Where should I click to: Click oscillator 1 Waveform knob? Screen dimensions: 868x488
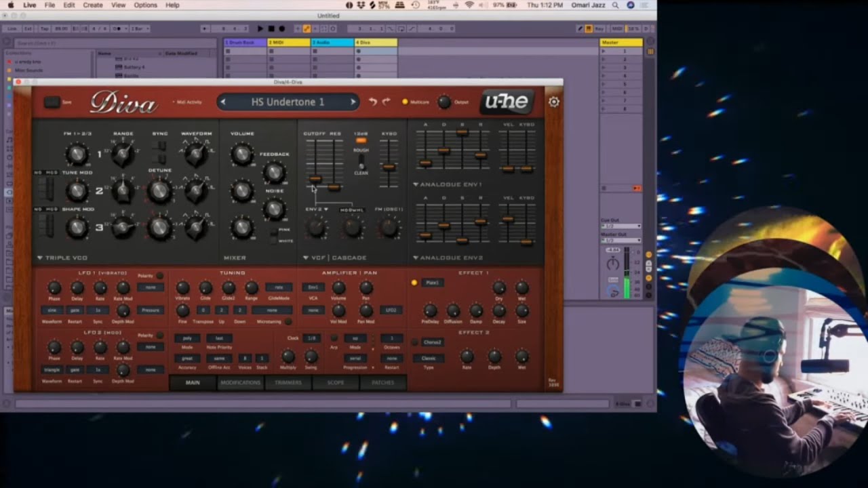click(x=196, y=155)
